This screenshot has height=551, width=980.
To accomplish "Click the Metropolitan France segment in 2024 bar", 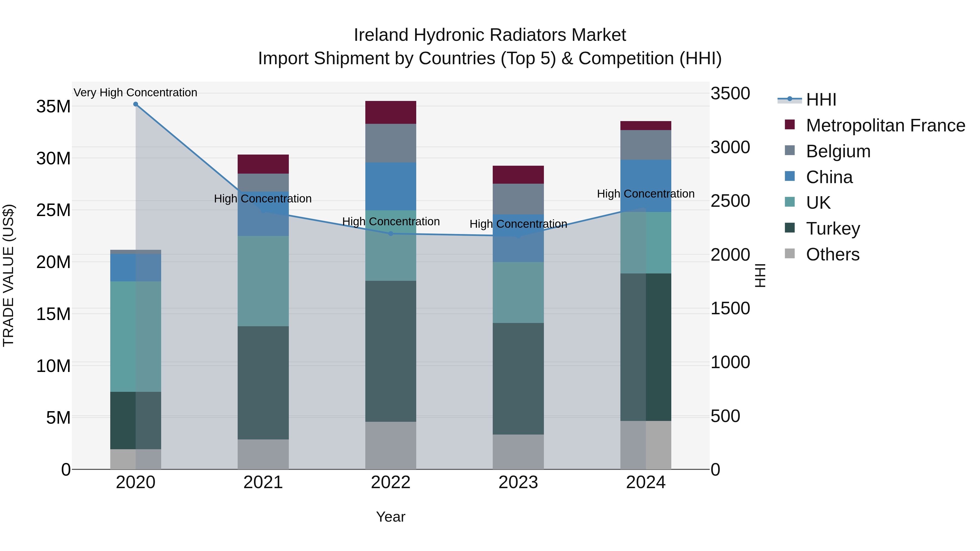I will tap(646, 125).
